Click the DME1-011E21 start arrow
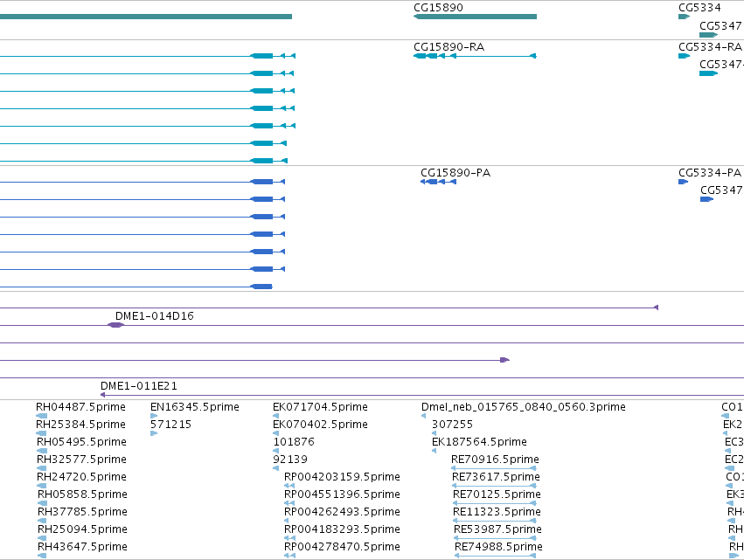 tap(102, 395)
